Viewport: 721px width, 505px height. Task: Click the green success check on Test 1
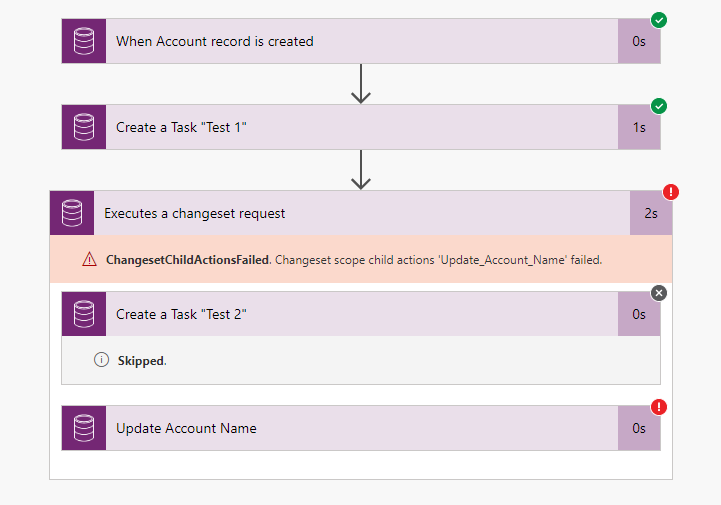click(x=659, y=106)
